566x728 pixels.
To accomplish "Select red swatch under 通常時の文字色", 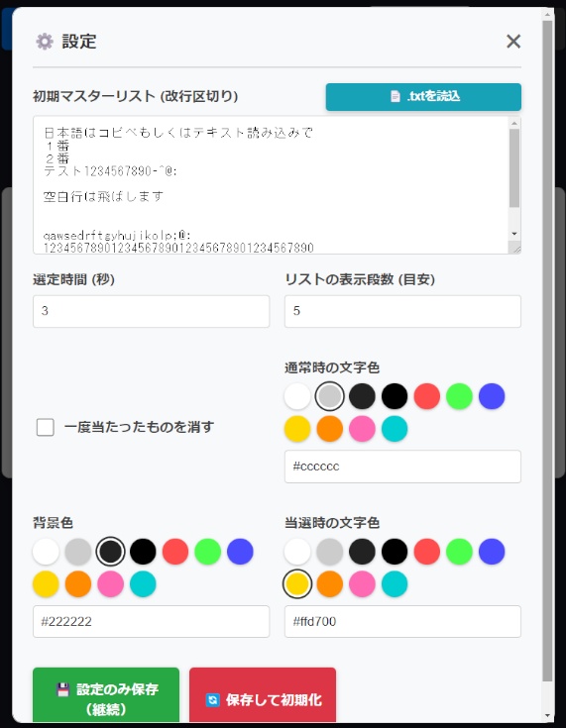I will click(427, 396).
